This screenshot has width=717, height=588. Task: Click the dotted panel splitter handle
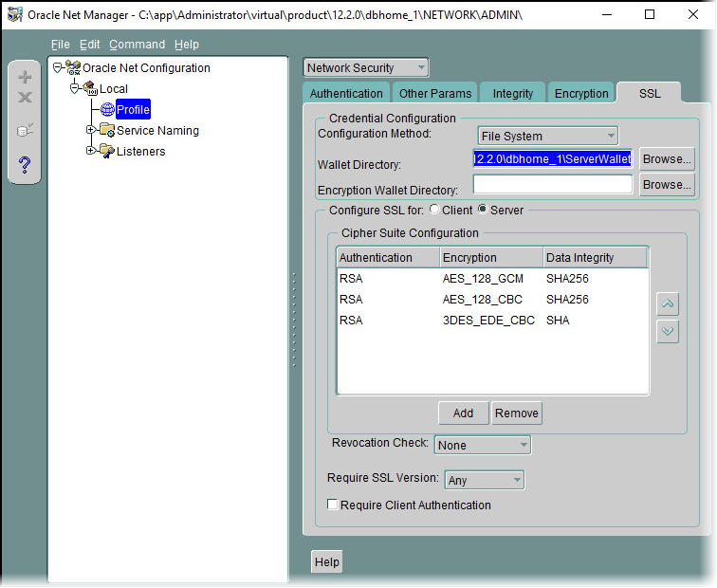pos(294,320)
